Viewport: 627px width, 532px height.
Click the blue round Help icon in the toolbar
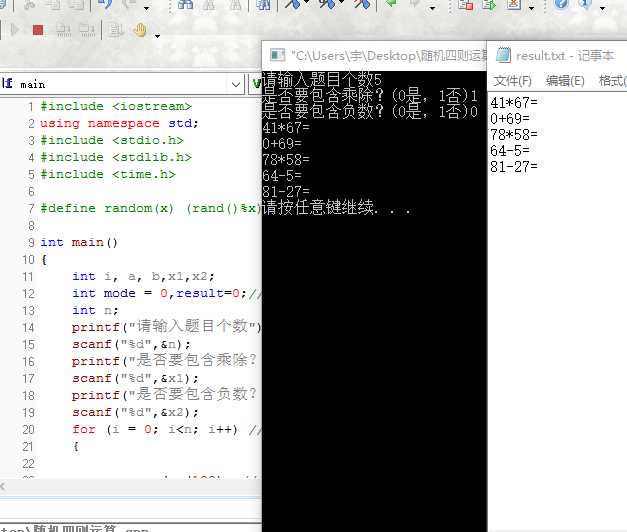[x=561, y=4]
